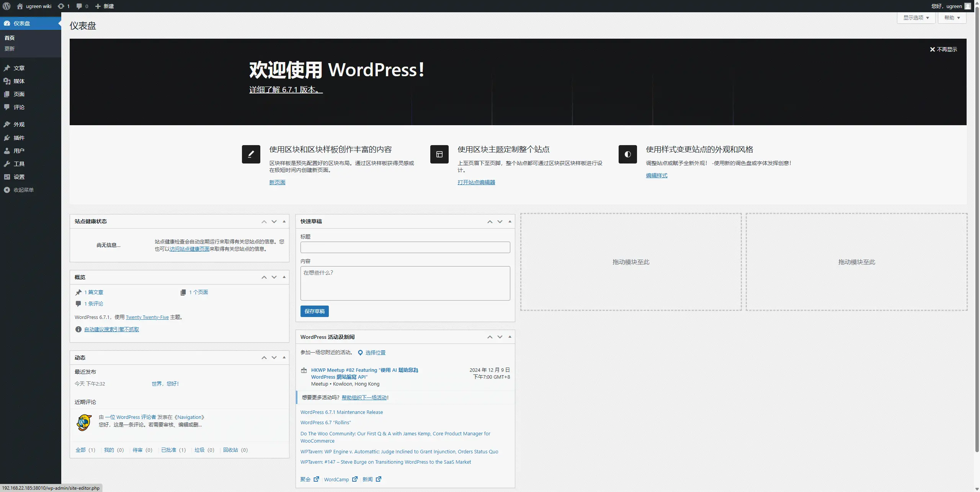Click the quick draft 标题 input field
Image resolution: width=980 pixels, height=492 pixels.
click(x=405, y=247)
